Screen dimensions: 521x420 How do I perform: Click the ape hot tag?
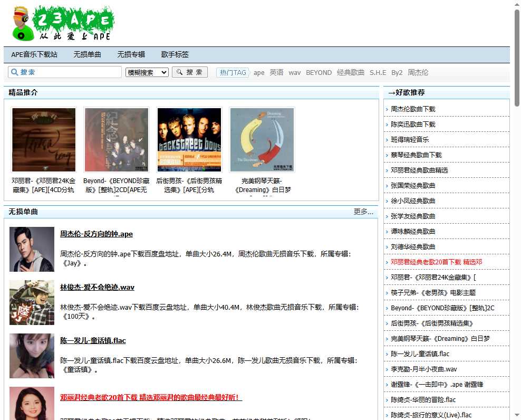258,72
